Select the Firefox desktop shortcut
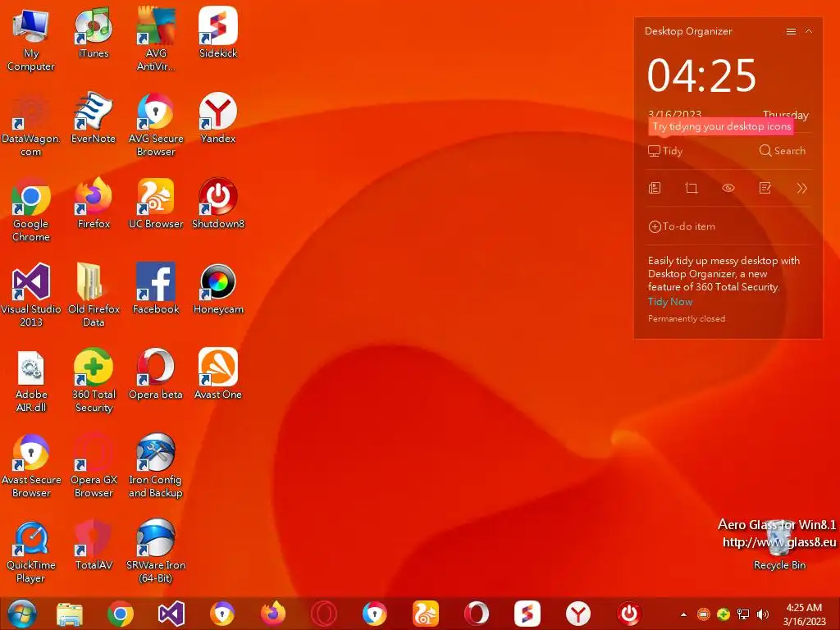This screenshot has height=630, width=840. pos(94,204)
